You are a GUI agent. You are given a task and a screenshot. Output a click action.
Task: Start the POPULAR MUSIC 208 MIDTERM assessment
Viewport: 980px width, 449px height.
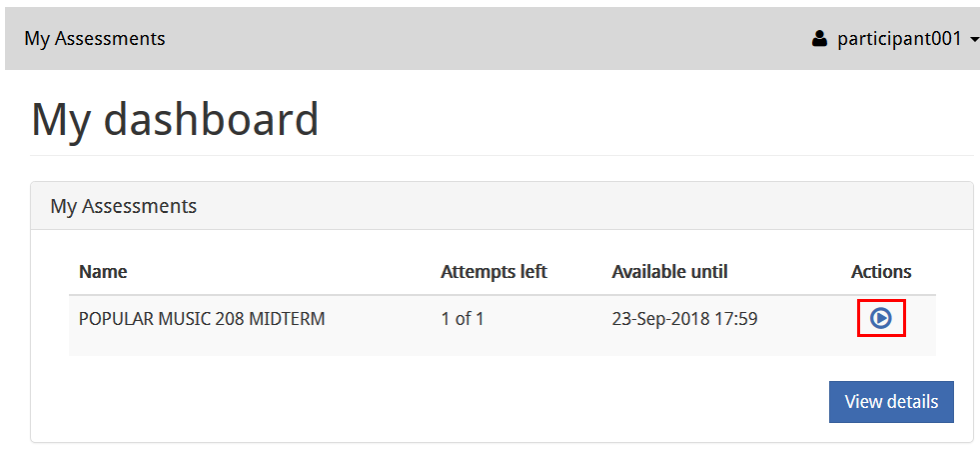(880, 319)
